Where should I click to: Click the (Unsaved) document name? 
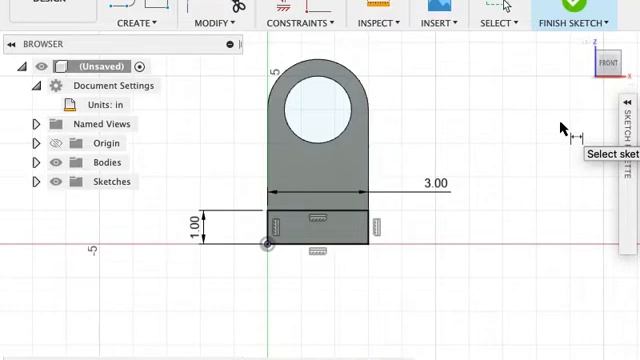[101, 67]
